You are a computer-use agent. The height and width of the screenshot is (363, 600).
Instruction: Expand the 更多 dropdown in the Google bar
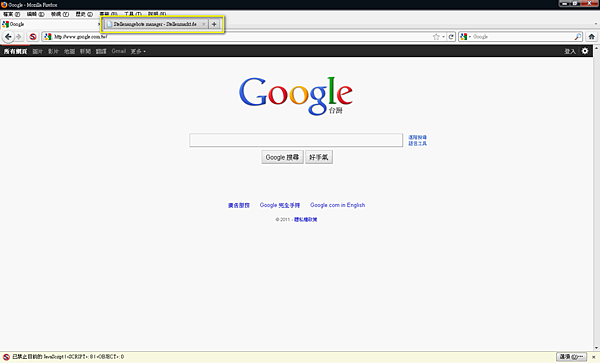pyautogui.click(x=138, y=51)
